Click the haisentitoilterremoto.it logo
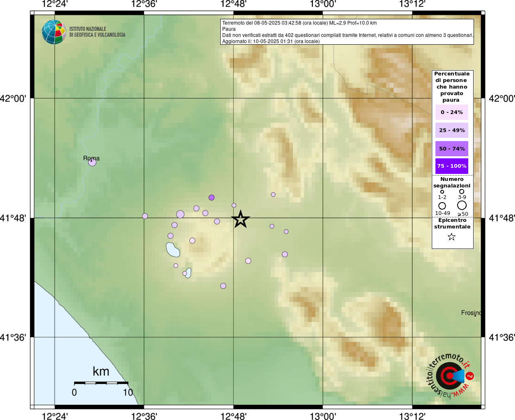 point(450,375)
